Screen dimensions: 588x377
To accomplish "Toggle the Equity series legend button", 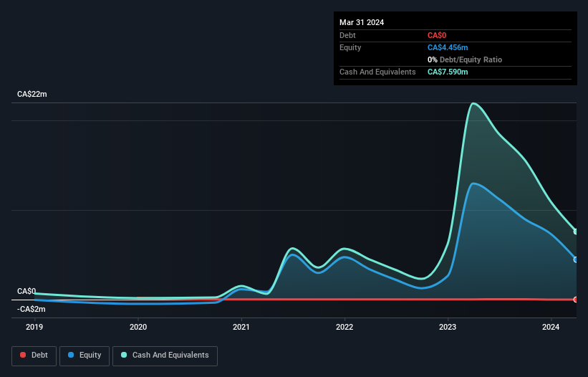I will 85,355.
